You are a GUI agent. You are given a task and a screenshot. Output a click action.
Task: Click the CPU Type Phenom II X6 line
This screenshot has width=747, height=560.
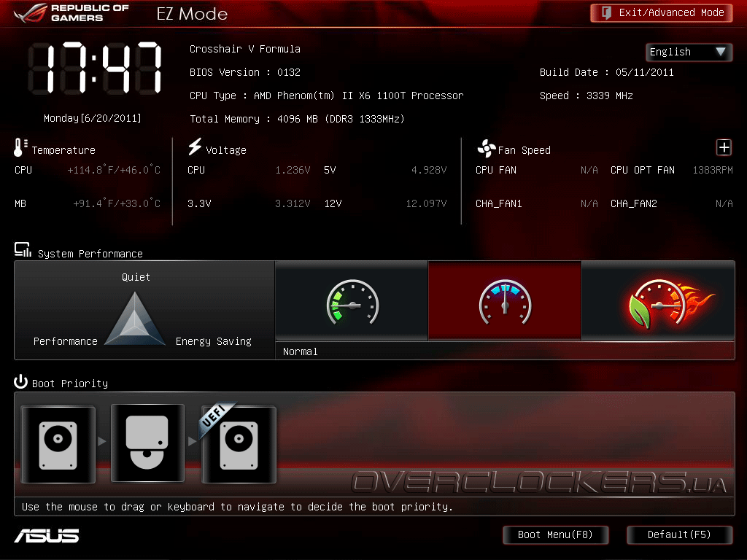pyautogui.click(x=326, y=96)
